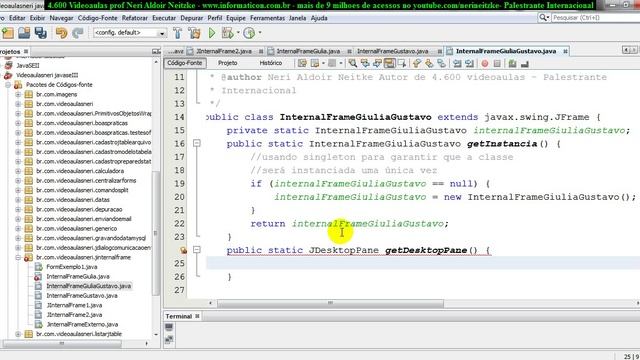Screen dimensions: 640x360
Task: Click the Build Project hammer icon
Action: pos(177,33)
